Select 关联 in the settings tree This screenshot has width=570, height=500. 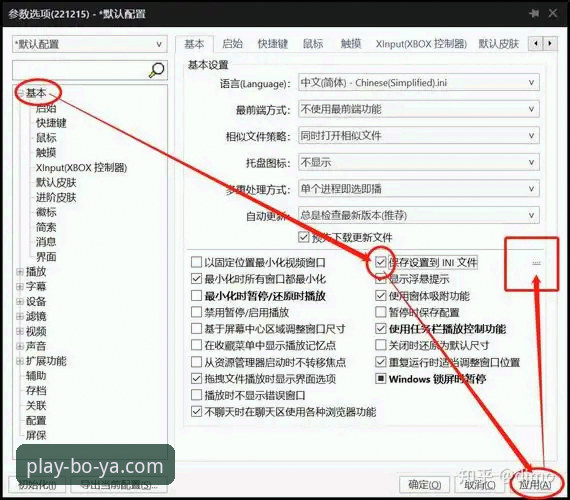pyautogui.click(x=36, y=406)
